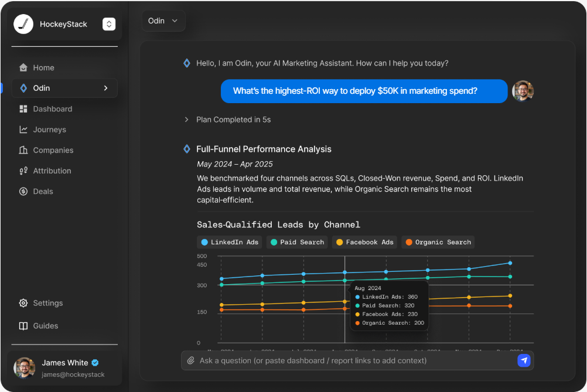Click the yellow Facebook Ads legend dot

[x=340, y=242]
